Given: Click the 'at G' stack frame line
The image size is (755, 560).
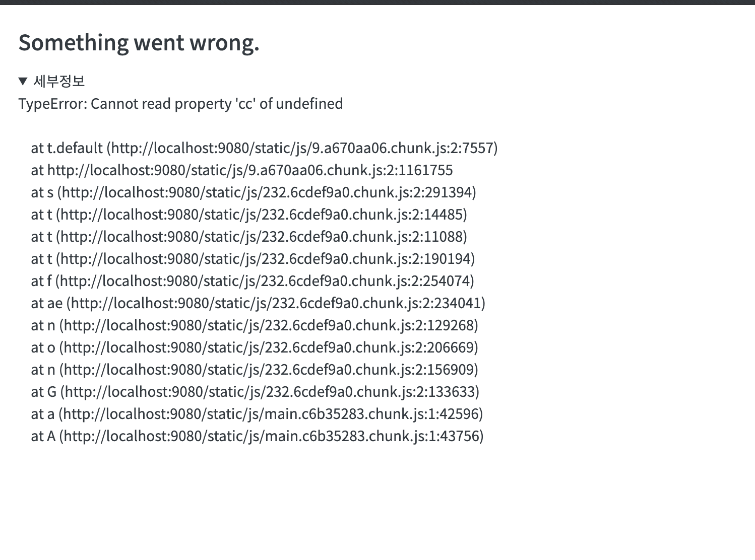Looking at the screenshot, I should pos(255,392).
